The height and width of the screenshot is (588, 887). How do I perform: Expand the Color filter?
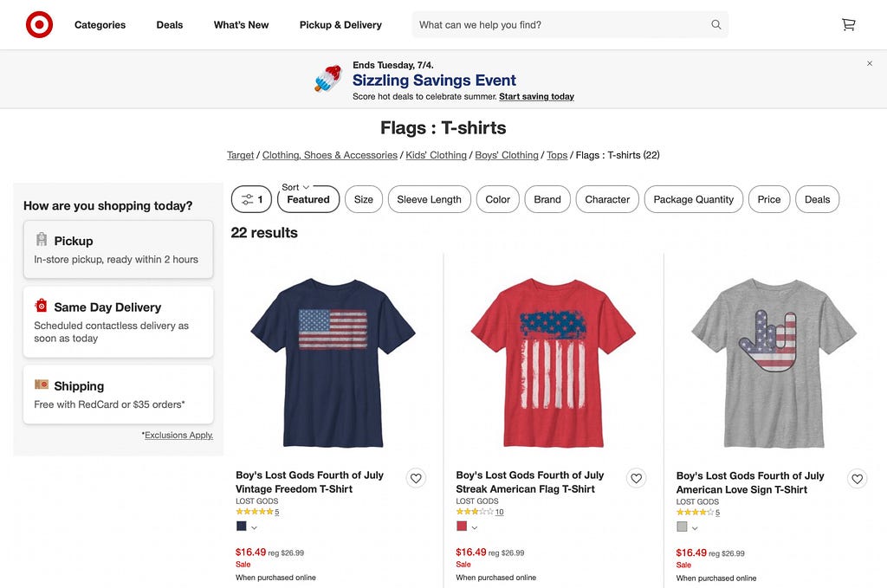point(498,199)
